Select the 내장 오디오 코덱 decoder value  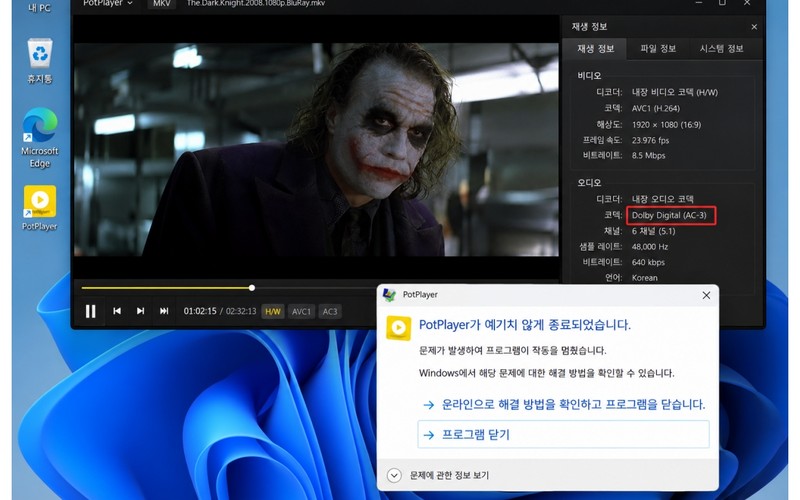[662, 199]
